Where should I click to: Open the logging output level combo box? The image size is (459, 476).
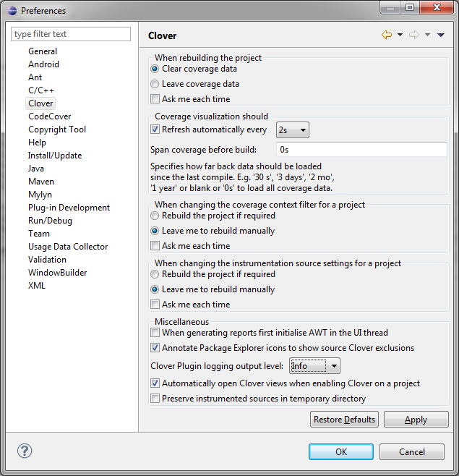314,366
